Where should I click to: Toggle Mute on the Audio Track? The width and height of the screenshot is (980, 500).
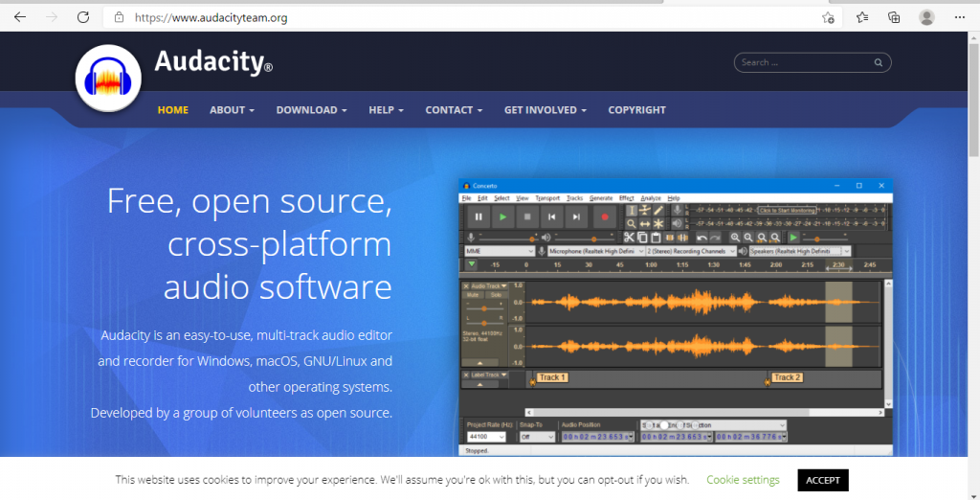pos(473,295)
